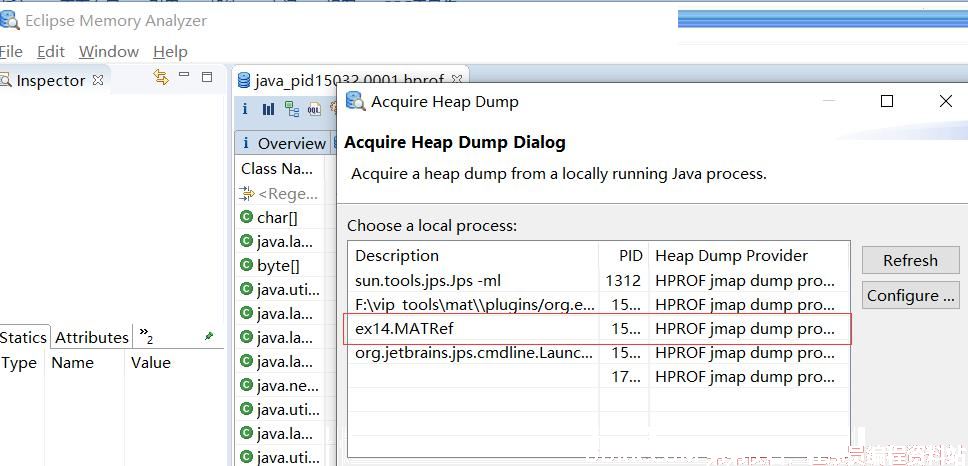Click the Eclipse Memory Analyzer app icon
Image resolution: width=968 pixels, height=466 pixels.
pos(9,20)
